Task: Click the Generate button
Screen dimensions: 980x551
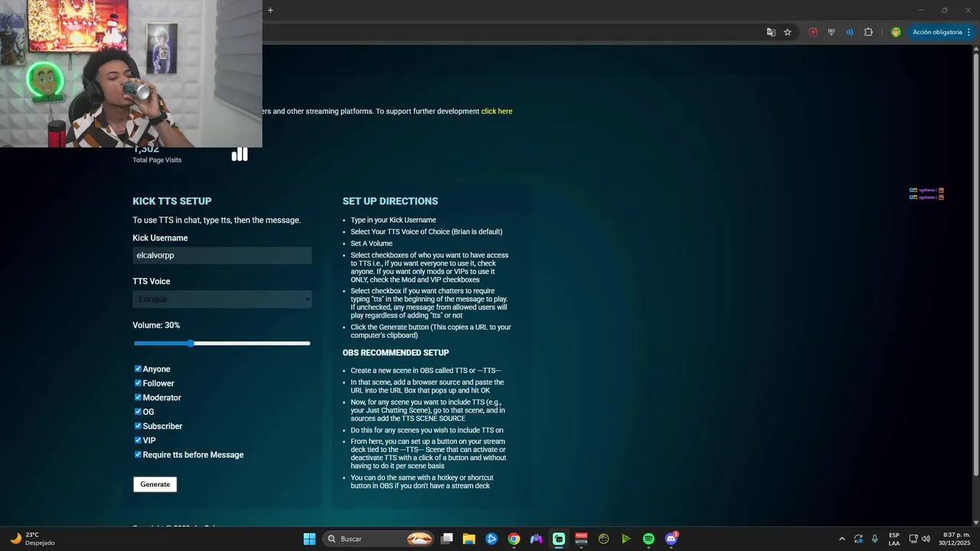Action: coord(155,484)
